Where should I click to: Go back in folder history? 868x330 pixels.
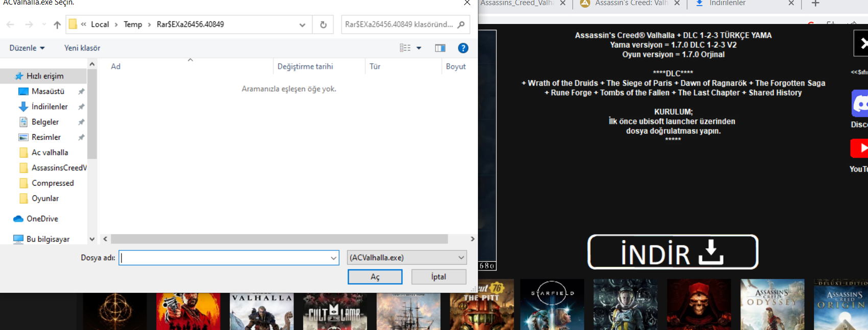(x=10, y=24)
